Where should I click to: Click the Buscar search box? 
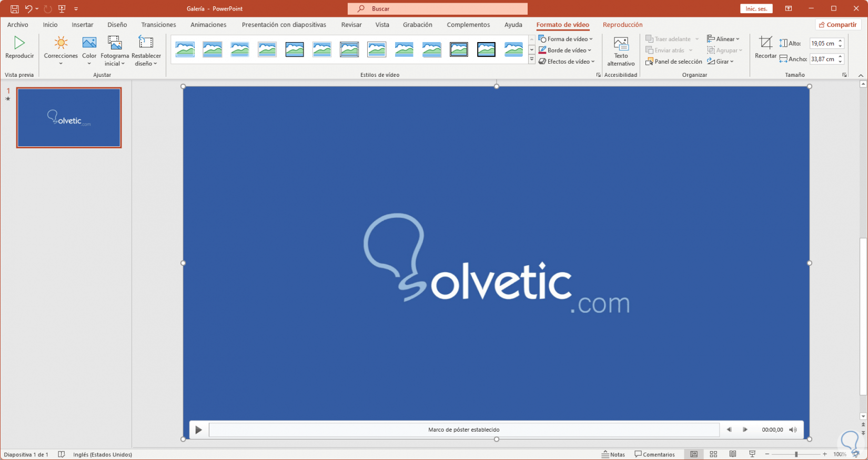coord(438,8)
